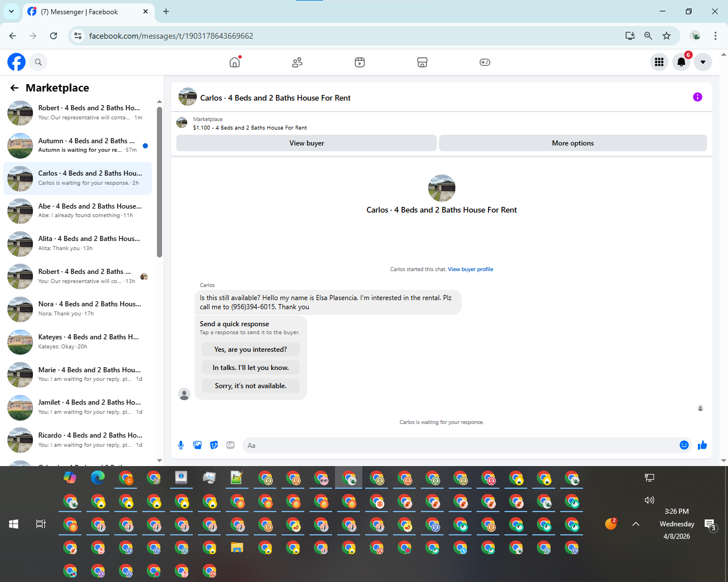Send a thumbs-up like

tap(702, 445)
